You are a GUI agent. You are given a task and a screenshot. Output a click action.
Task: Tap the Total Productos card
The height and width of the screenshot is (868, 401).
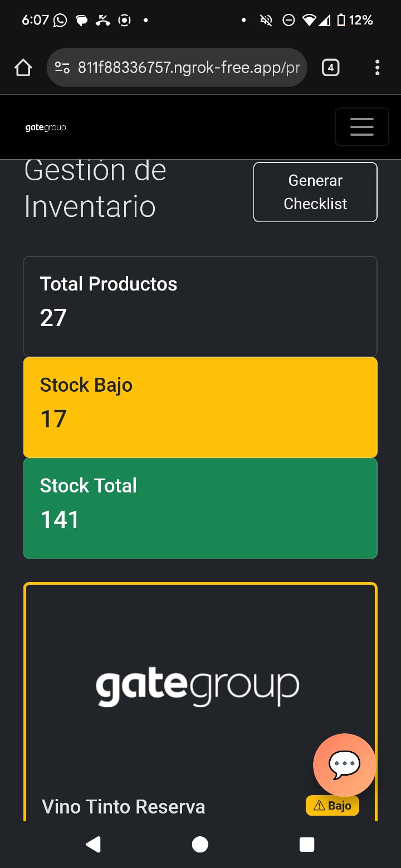tap(200, 307)
